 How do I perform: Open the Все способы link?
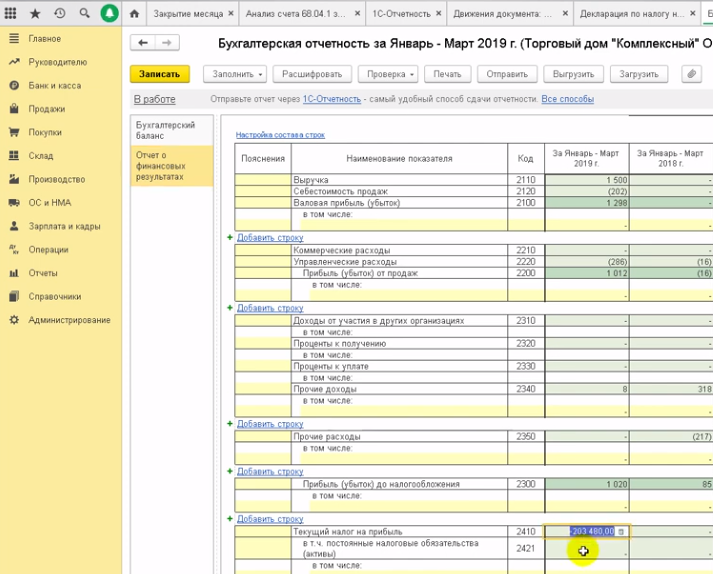(567, 99)
